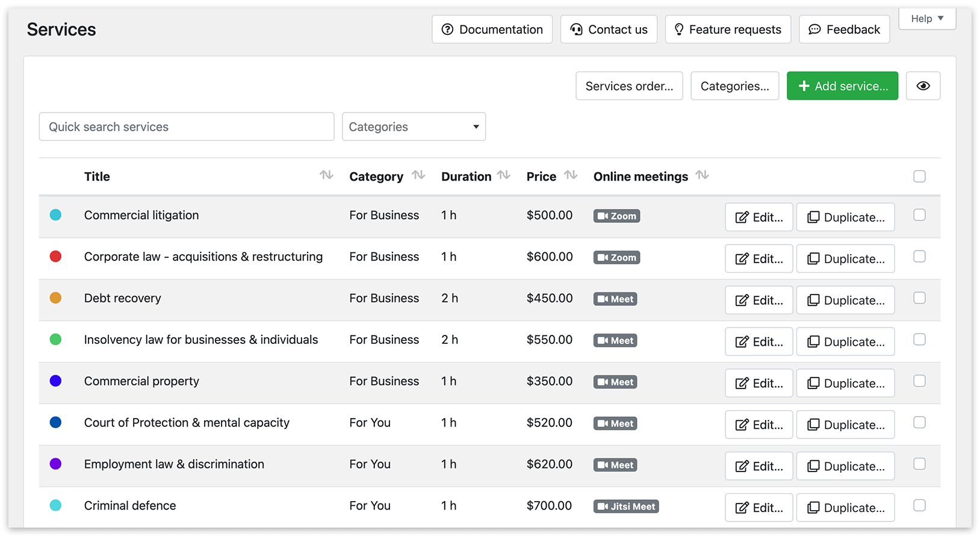Click the 'Employment law & discrimination' title
The height and width of the screenshot is (536, 980).
(x=174, y=464)
